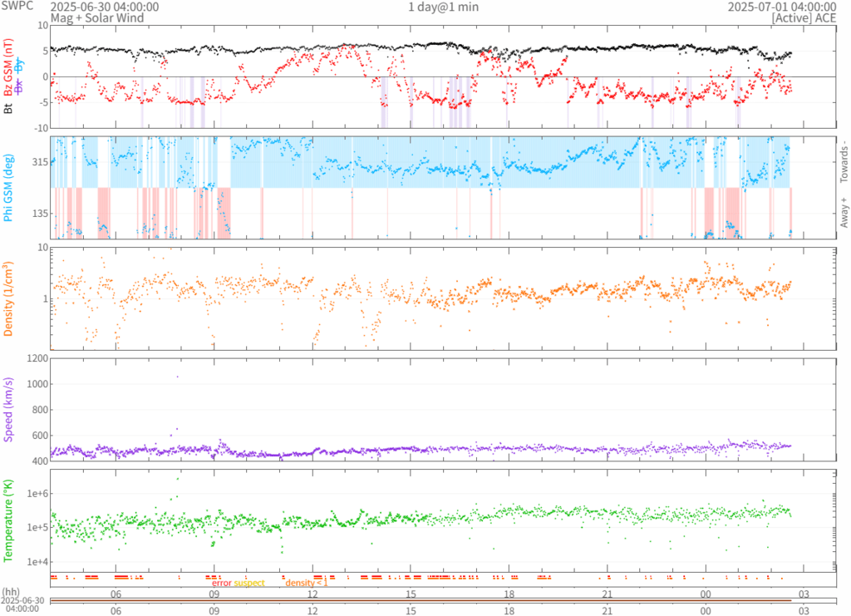Click the orange 'density < 1' flag legend

307,584
